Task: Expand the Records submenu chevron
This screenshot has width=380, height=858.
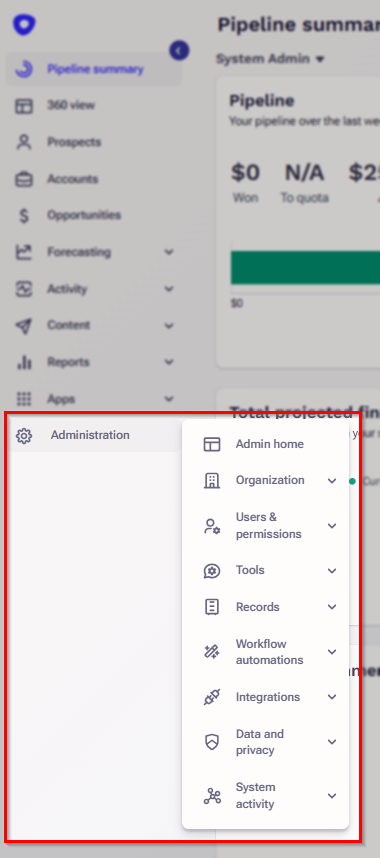Action: (x=332, y=607)
